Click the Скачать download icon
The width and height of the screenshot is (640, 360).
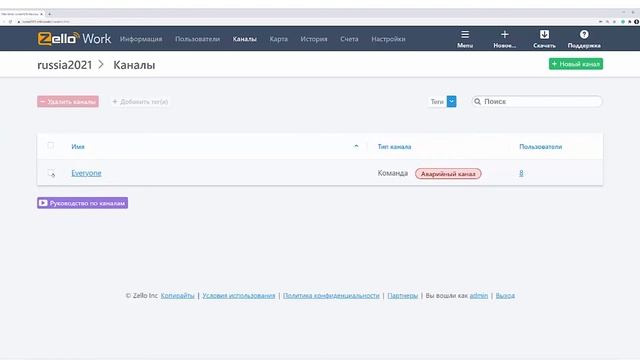tap(544, 35)
